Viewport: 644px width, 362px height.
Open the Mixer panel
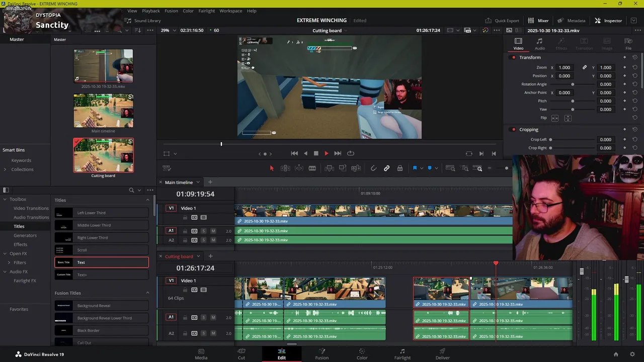point(538,21)
